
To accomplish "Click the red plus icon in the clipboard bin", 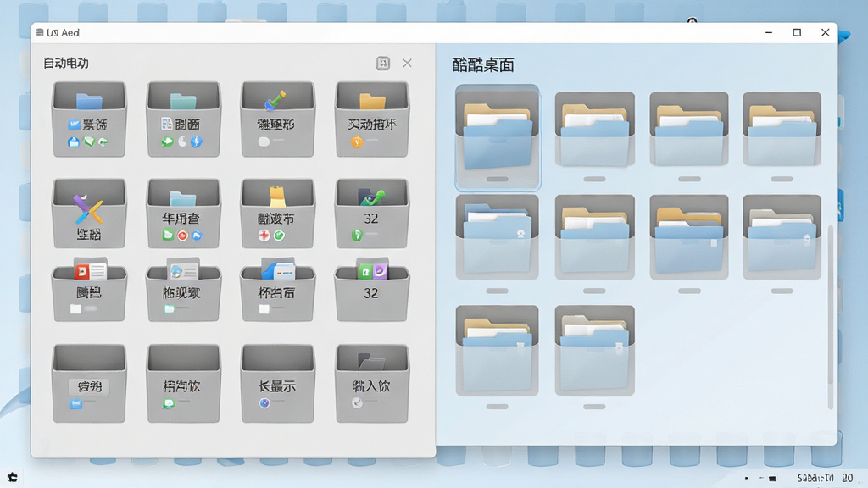I will click(x=264, y=236).
